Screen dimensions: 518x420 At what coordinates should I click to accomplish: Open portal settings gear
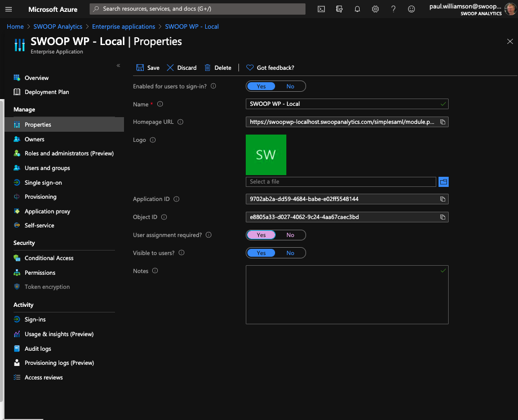(375, 9)
